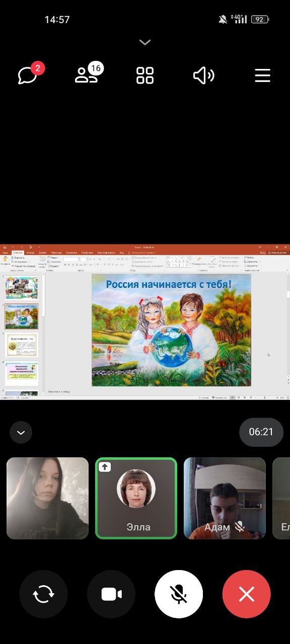The width and height of the screenshot is (290, 644).
Task: Tap the battery indicator showing 92
Action: pos(260,20)
